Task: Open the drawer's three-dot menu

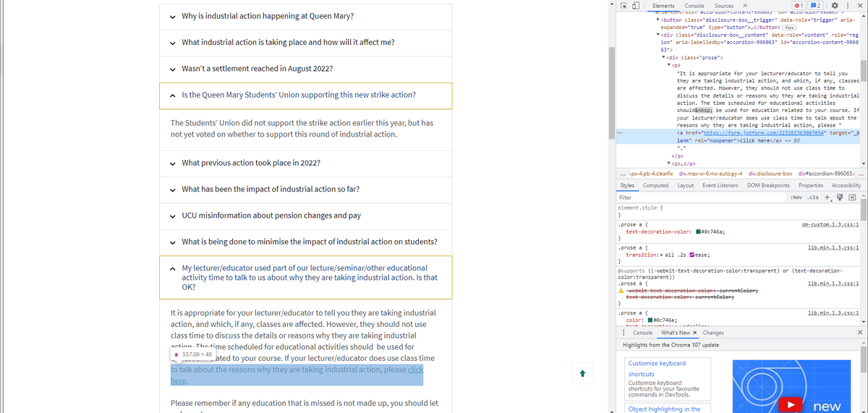Action: point(624,333)
